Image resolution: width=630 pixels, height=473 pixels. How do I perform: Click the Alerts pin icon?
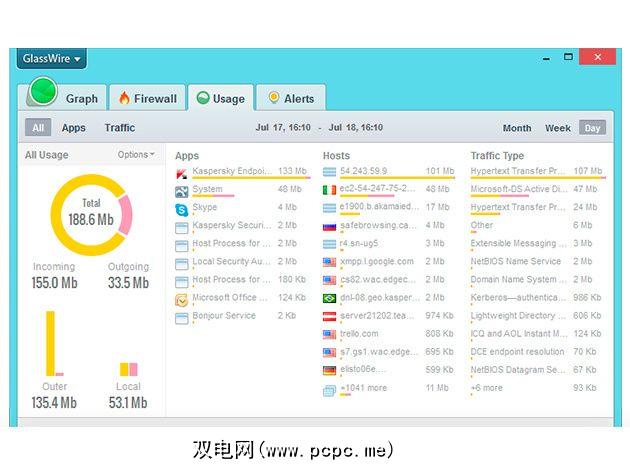point(274,98)
